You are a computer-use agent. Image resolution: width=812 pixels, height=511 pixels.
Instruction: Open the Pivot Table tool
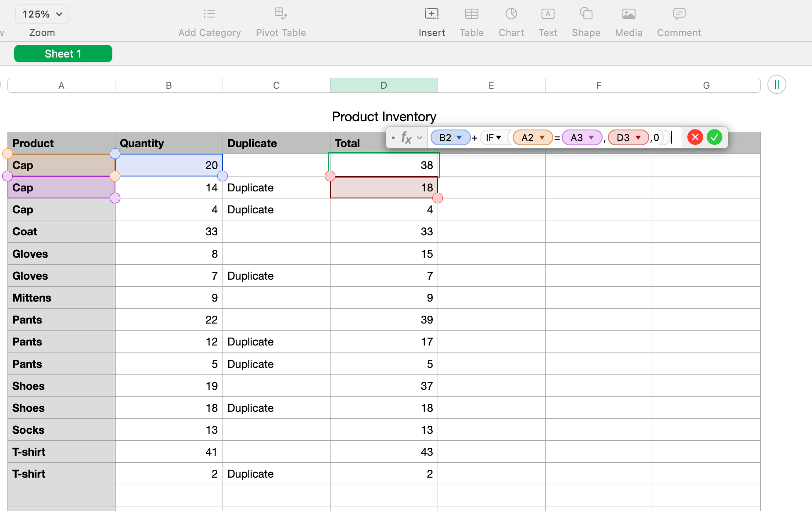pyautogui.click(x=280, y=14)
